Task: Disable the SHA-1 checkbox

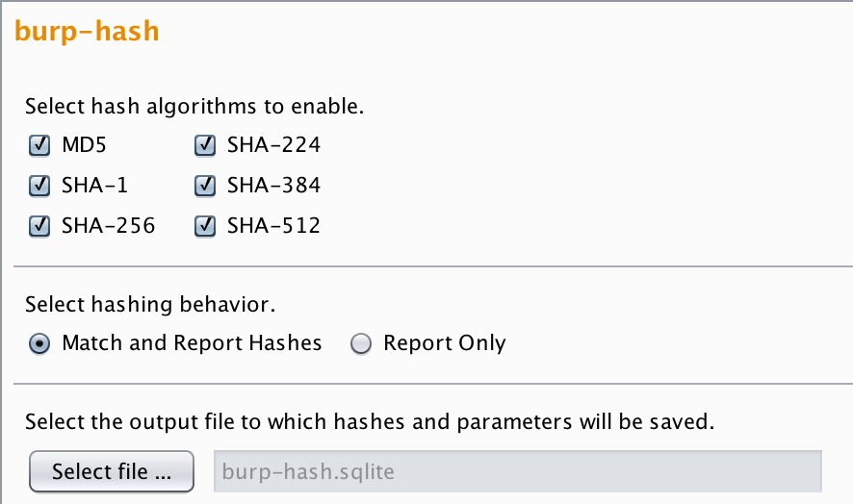Action: pos(40,186)
